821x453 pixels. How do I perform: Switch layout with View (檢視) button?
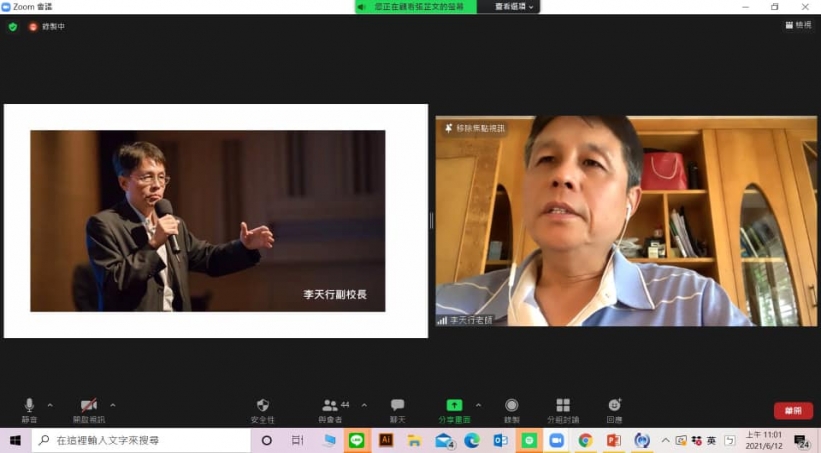point(798,26)
